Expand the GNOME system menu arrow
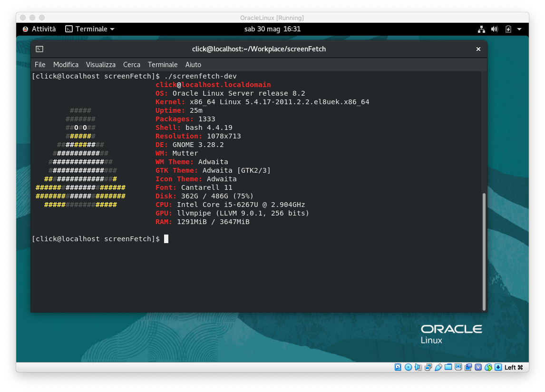Image resolution: width=545 pixels, height=392 pixels. click(519, 29)
